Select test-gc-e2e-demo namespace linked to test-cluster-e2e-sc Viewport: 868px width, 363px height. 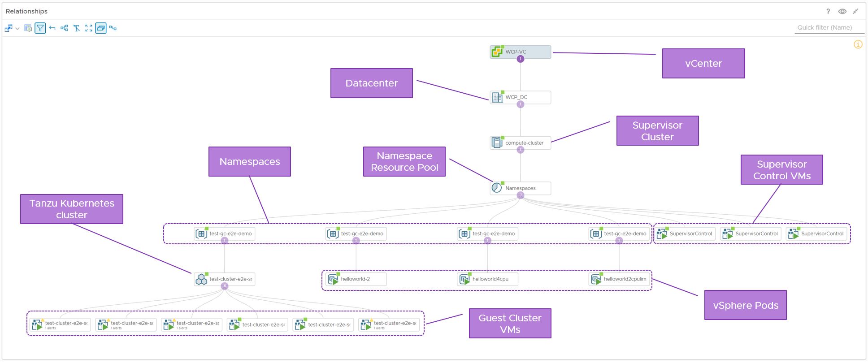tap(225, 234)
